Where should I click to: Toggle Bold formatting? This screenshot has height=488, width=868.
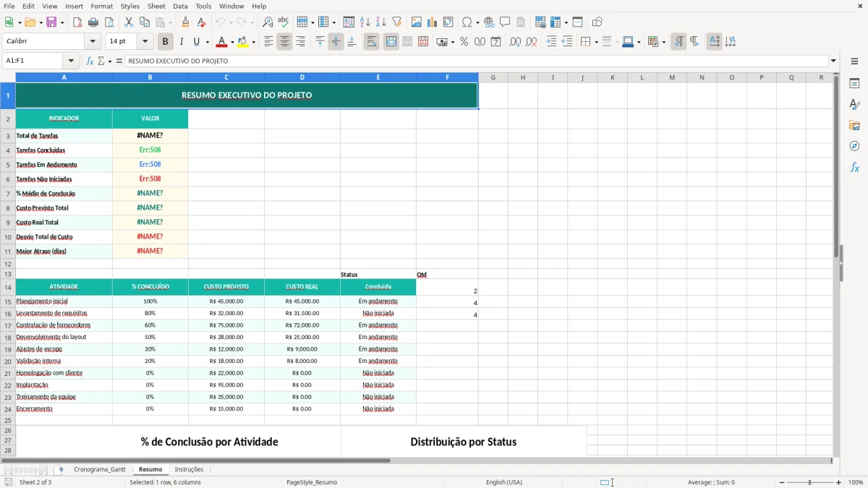(166, 42)
